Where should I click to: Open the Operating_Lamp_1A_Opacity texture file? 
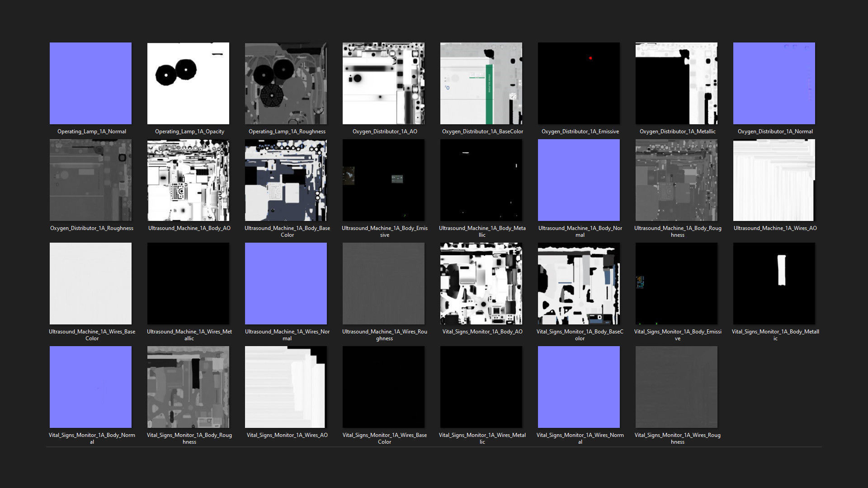[x=188, y=83]
